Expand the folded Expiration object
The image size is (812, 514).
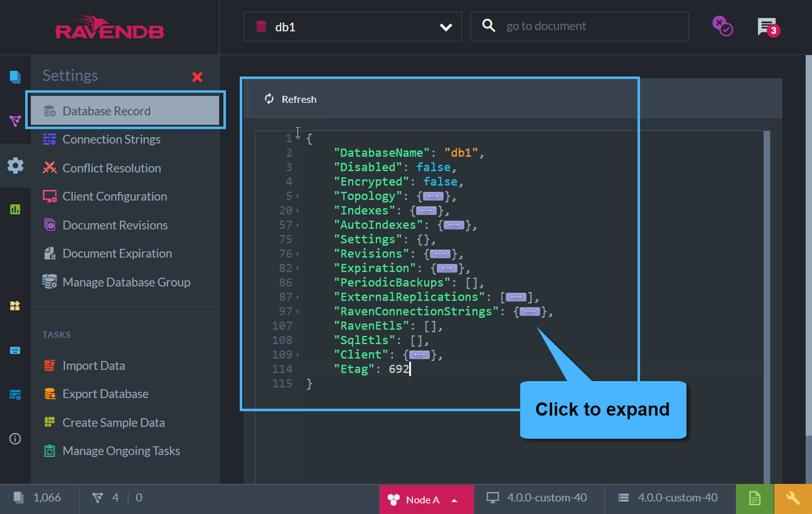[447, 268]
